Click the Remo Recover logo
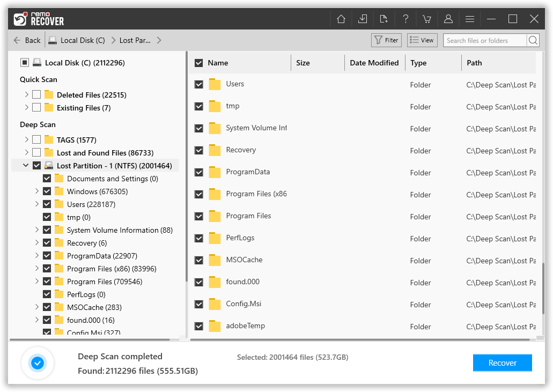This screenshot has width=553, height=392. tap(39, 19)
